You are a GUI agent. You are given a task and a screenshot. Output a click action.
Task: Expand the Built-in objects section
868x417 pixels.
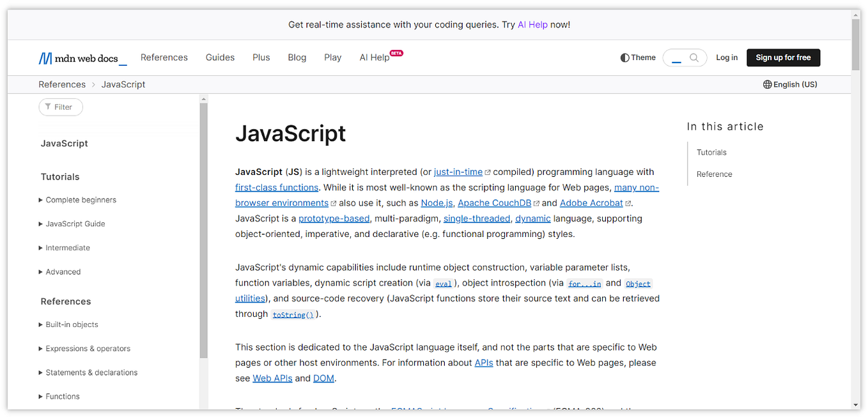[x=72, y=324]
